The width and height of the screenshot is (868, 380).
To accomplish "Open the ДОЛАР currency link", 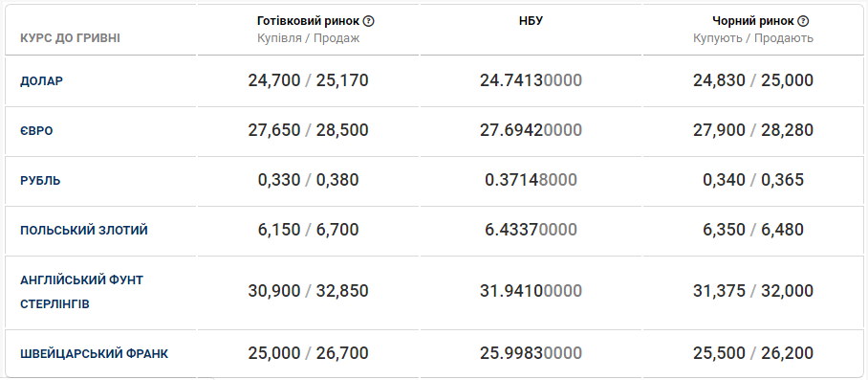I will click(x=41, y=80).
